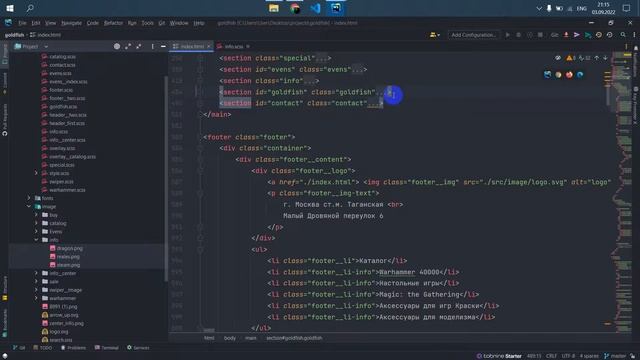Open the Git menu

(x=162, y=23)
